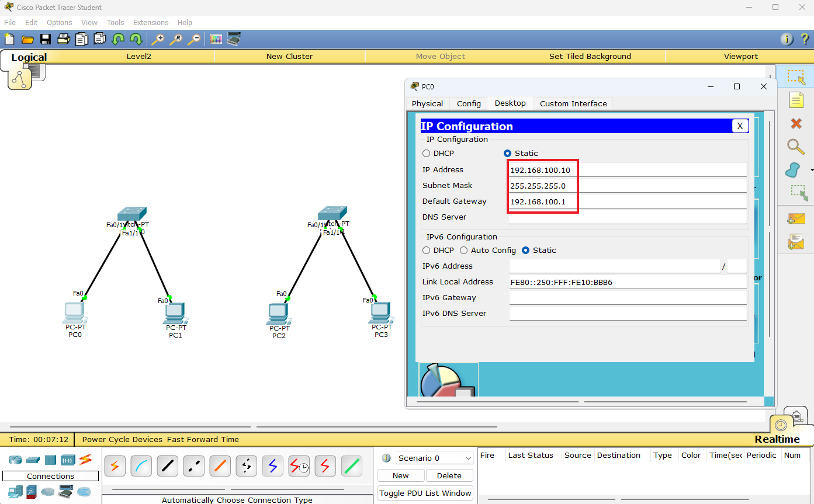The width and height of the screenshot is (814, 504).
Task: Pick the Console cable connection
Action: 141,466
